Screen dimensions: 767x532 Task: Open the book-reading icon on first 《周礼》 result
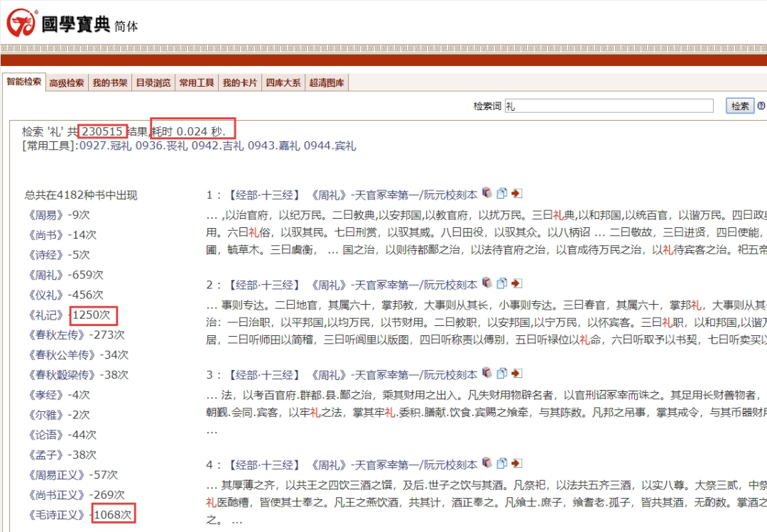pyautogui.click(x=487, y=192)
